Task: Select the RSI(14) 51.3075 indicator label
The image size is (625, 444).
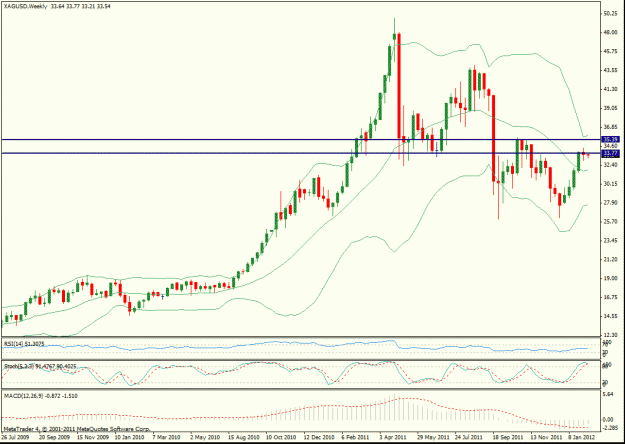Action: coord(24,344)
